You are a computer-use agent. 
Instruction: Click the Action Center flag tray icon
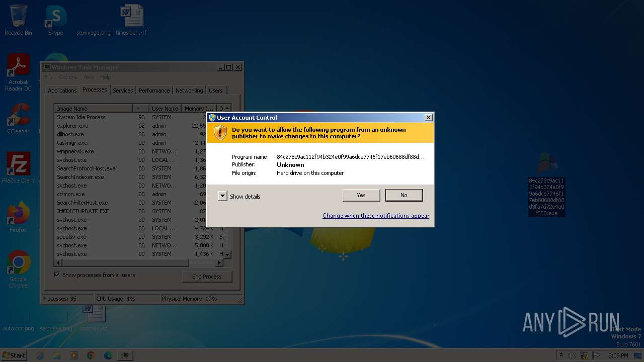[x=597, y=355]
